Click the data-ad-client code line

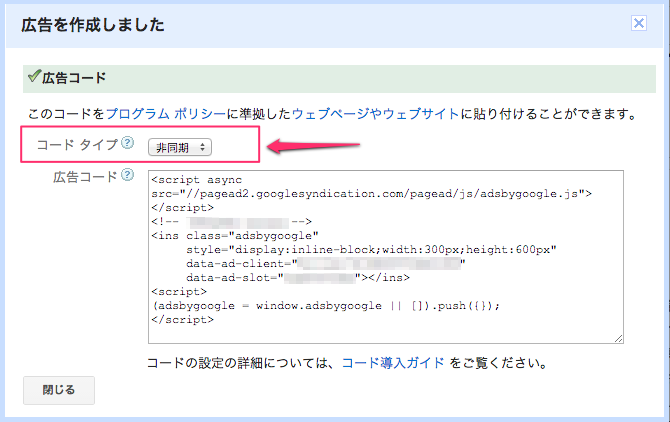(x=326, y=264)
